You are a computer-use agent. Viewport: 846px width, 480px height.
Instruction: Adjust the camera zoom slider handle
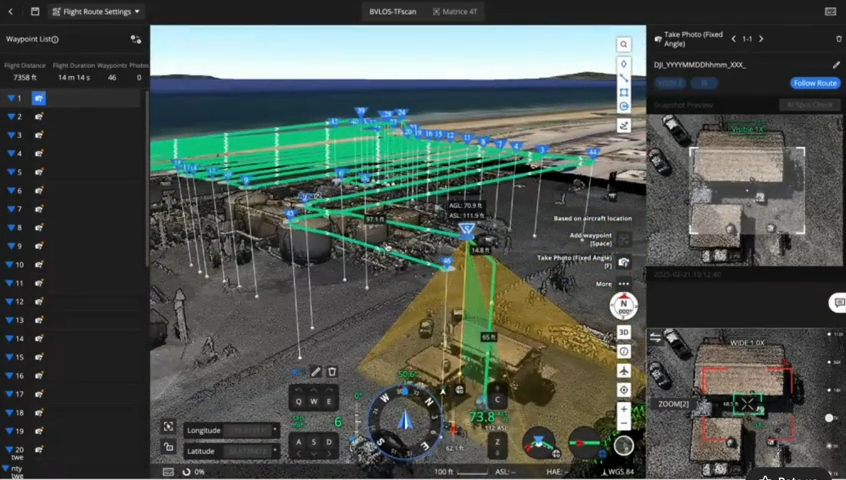(x=828, y=418)
